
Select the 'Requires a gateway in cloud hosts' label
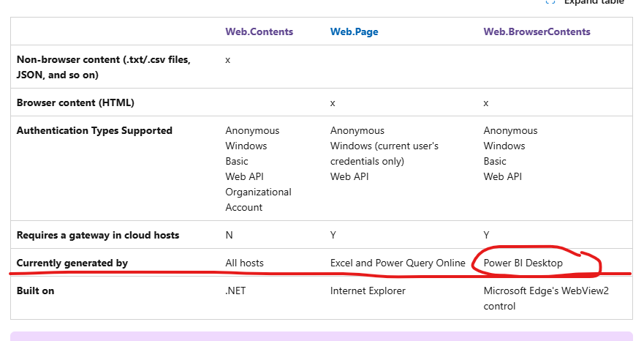click(98, 236)
